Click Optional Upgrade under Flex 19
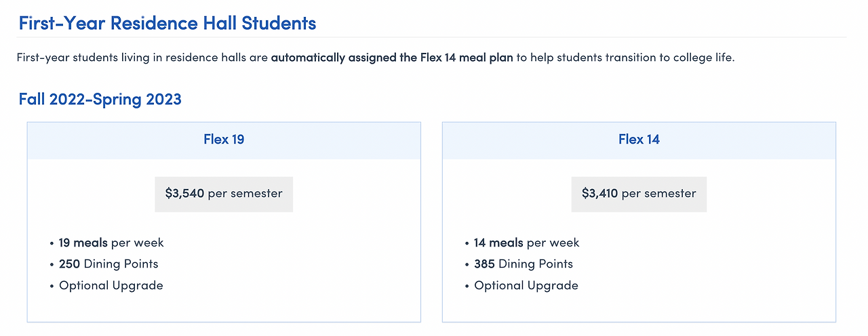This screenshot has width=868, height=336. tap(111, 285)
